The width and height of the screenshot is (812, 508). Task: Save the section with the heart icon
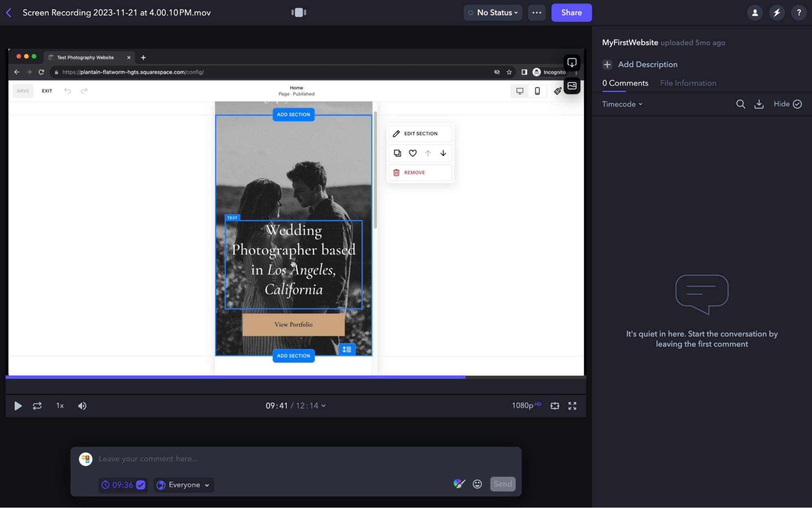click(x=413, y=153)
